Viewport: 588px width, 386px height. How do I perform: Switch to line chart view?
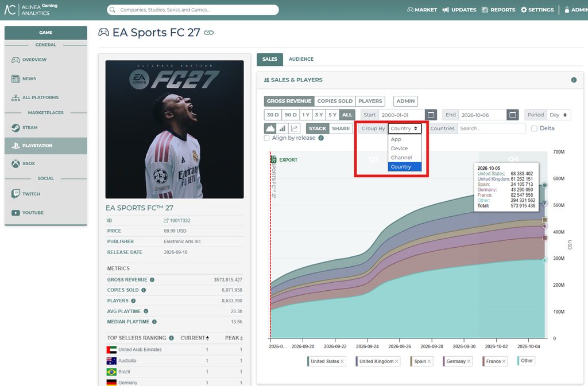tap(295, 128)
